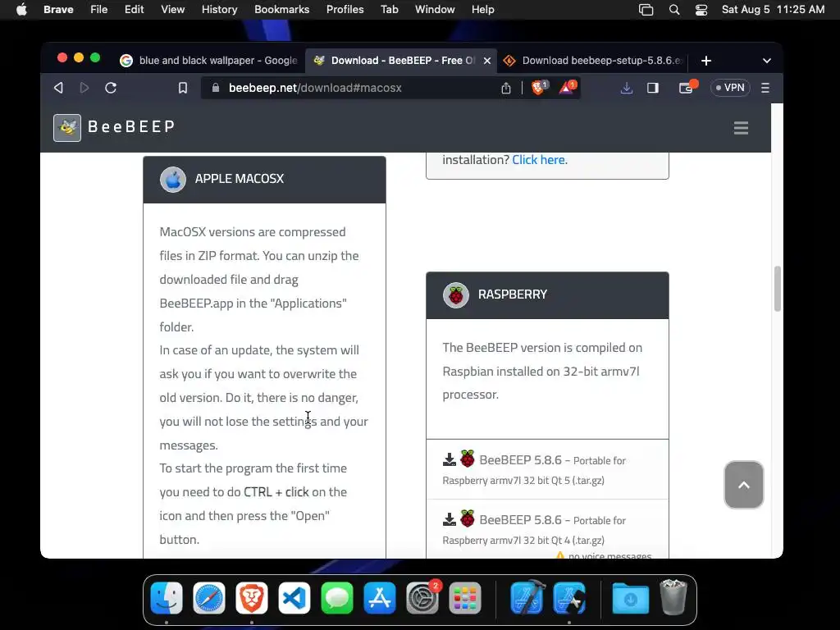Open Brave Shields lion icon
The image size is (840, 630).
tap(539, 87)
